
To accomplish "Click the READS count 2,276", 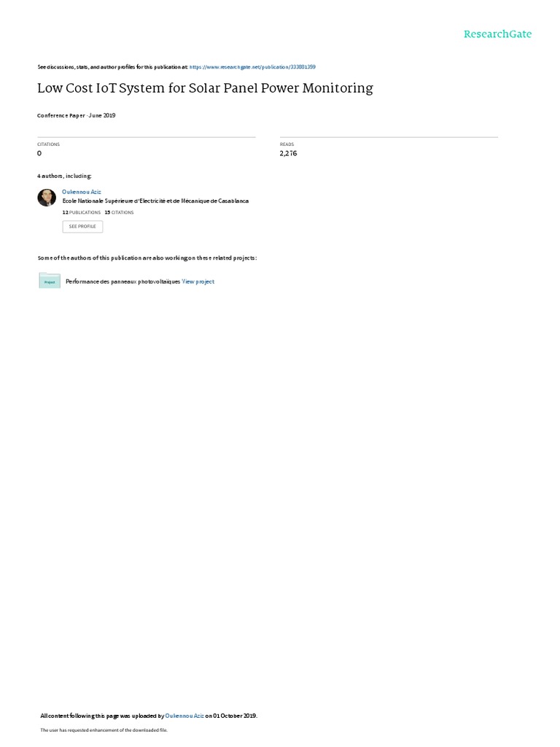I will point(289,153).
